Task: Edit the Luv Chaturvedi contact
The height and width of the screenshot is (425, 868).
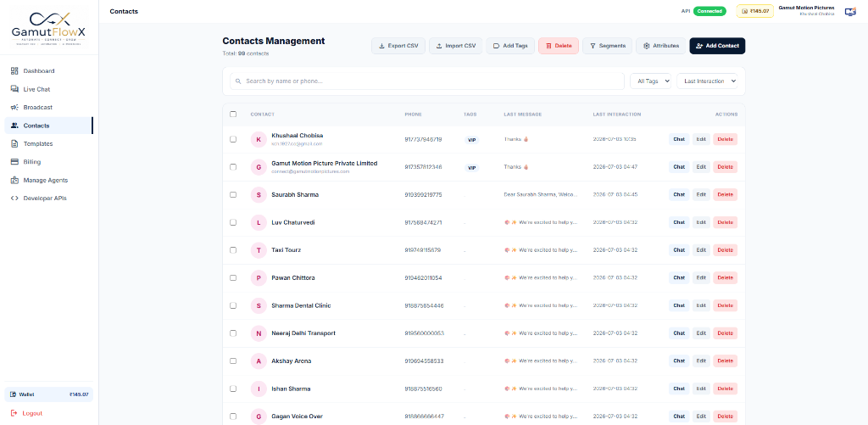Action: tap(701, 223)
